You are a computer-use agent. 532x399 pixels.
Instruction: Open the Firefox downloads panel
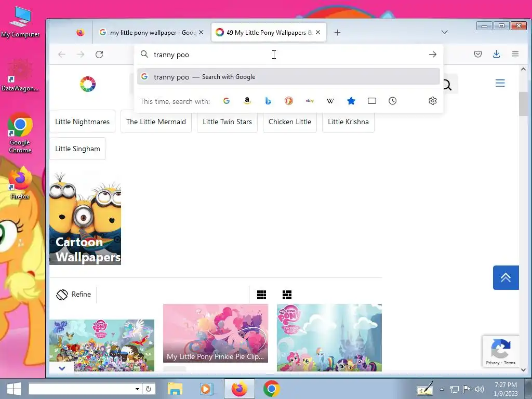496,54
